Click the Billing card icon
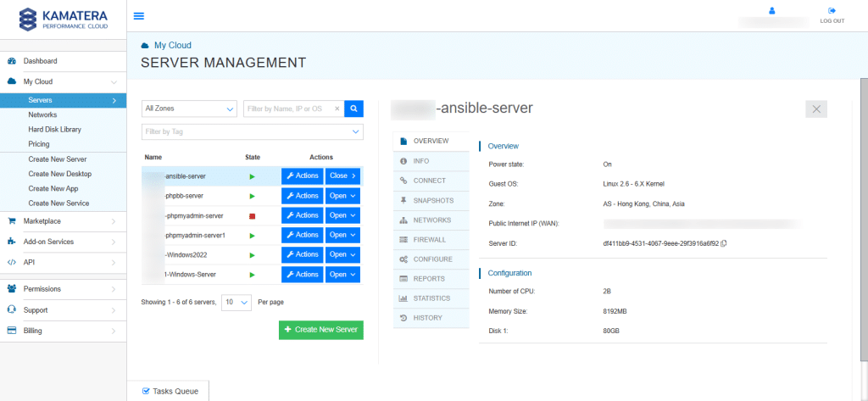The height and width of the screenshot is (401, 868). [12, 331]
